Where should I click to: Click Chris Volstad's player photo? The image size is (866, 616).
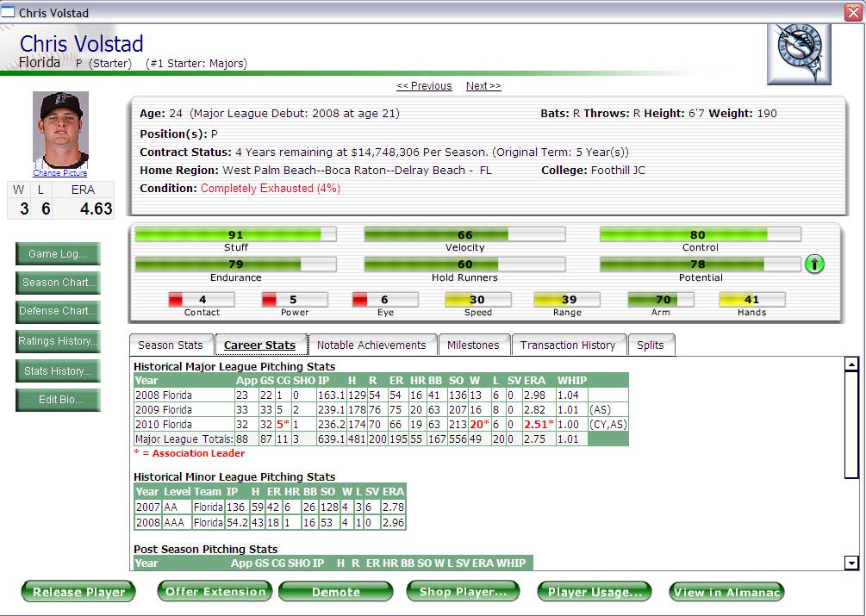pyautogui.click(x=61, y=130)
